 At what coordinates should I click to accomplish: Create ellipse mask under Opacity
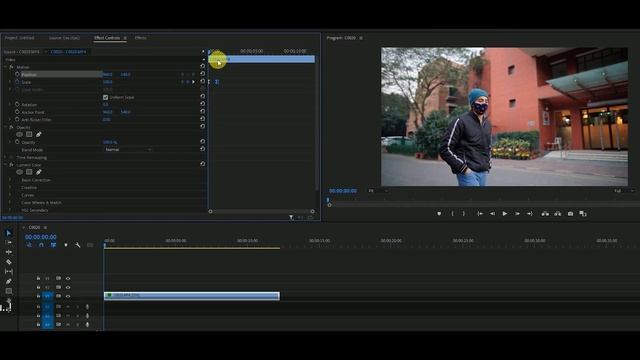[19, 134]
